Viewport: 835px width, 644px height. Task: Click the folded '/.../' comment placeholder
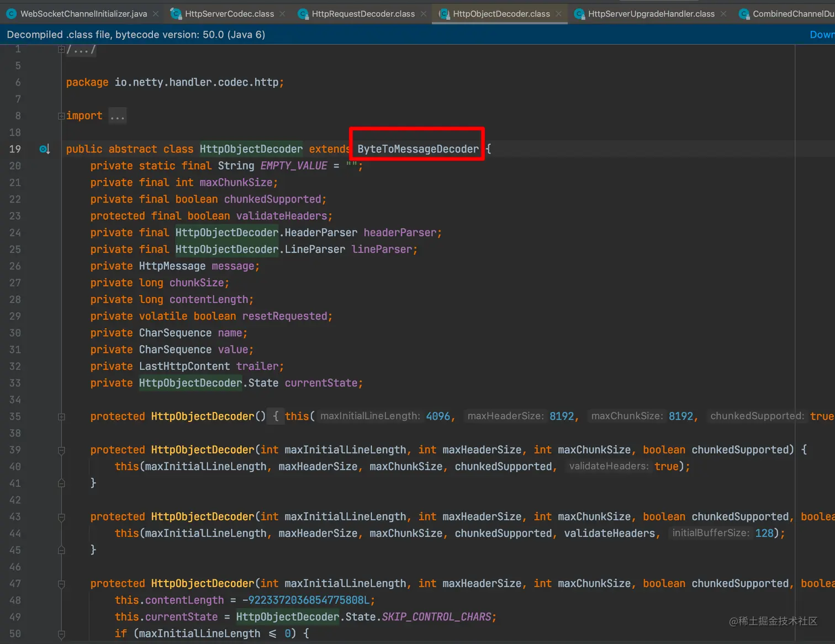click(x=81, y=50)
